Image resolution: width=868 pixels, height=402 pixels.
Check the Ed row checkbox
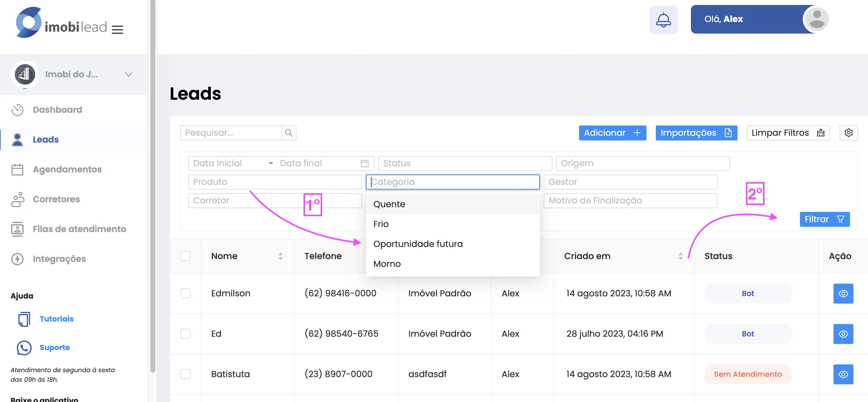(x=185, y=334)
